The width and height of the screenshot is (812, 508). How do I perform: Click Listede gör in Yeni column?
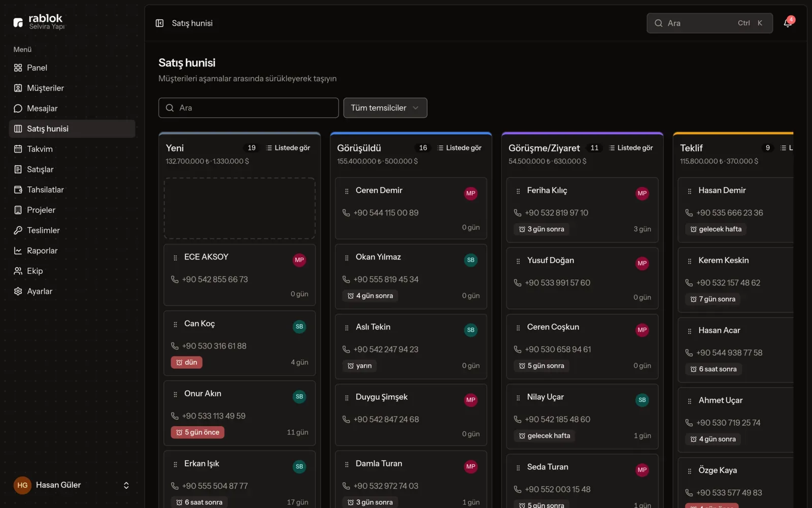pyautogui.click(x=288, y=148)
